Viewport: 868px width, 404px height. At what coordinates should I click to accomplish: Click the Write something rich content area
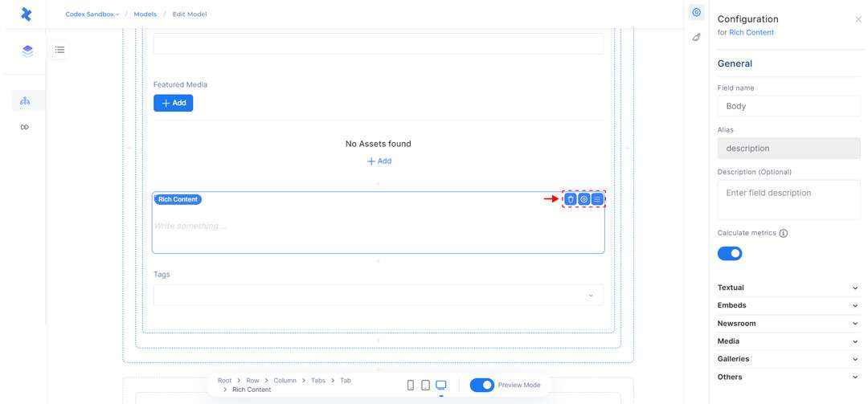click(378, 226)
